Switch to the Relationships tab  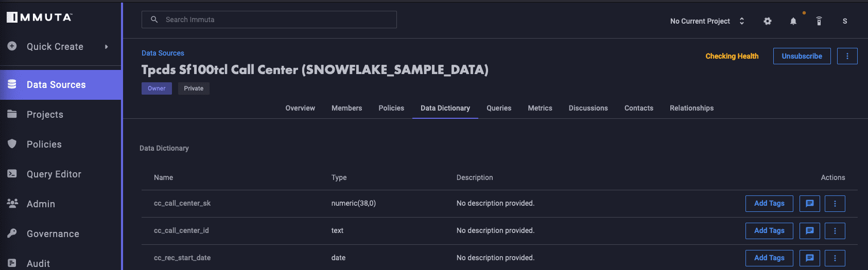(691, 108)
